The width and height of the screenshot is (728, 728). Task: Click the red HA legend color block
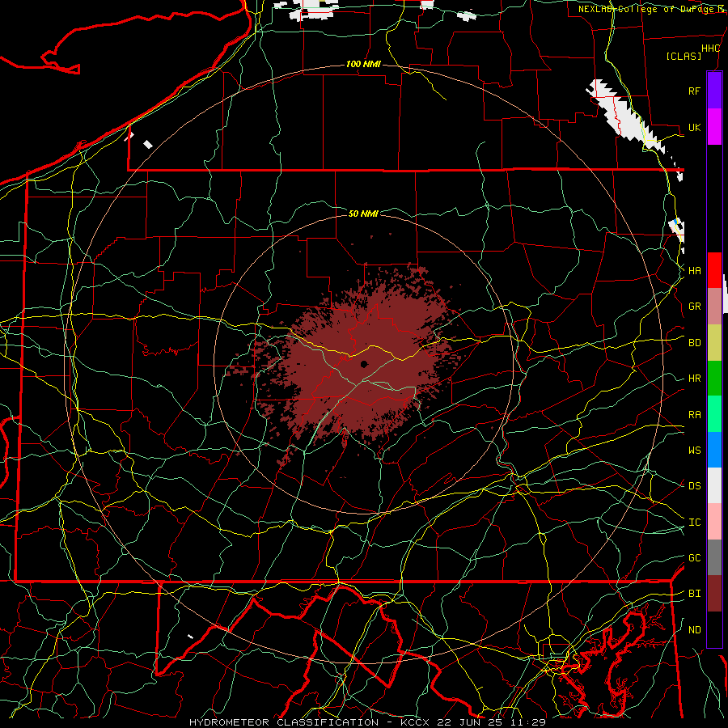[714, 270]
